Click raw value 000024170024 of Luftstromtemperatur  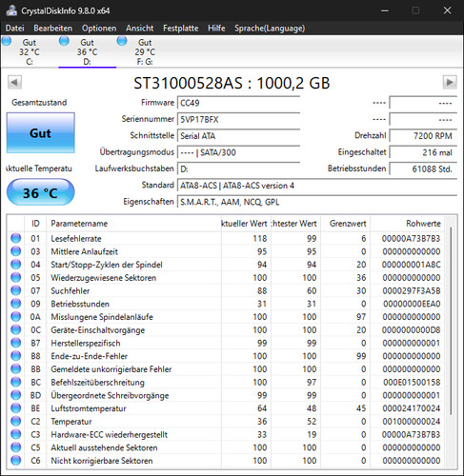[411, 408]
